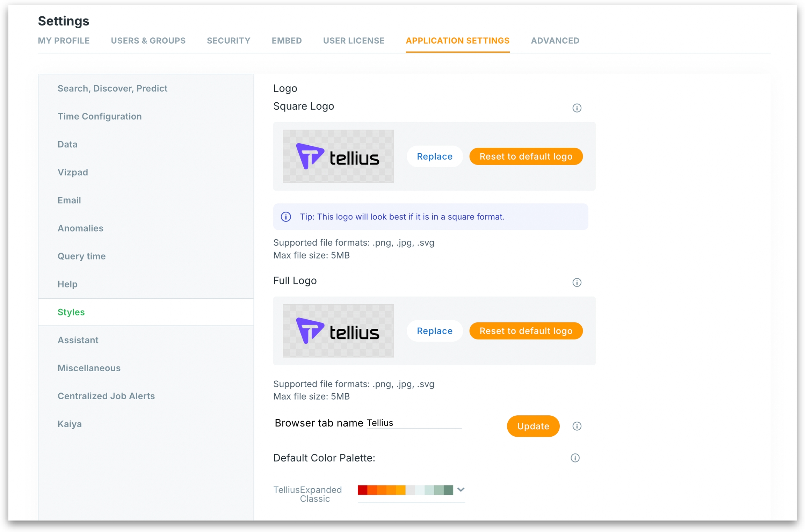The image size is (805, 532).
Task: Click the Browser tab name input field
Action: click(x=413, y=423)
